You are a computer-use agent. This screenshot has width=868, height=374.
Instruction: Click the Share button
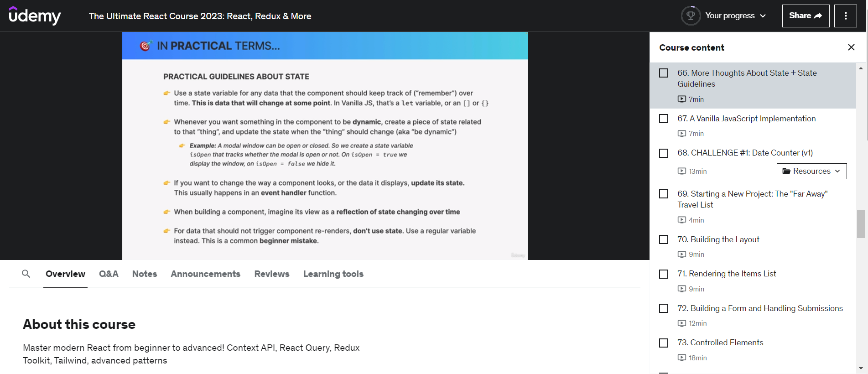[805, 16]
